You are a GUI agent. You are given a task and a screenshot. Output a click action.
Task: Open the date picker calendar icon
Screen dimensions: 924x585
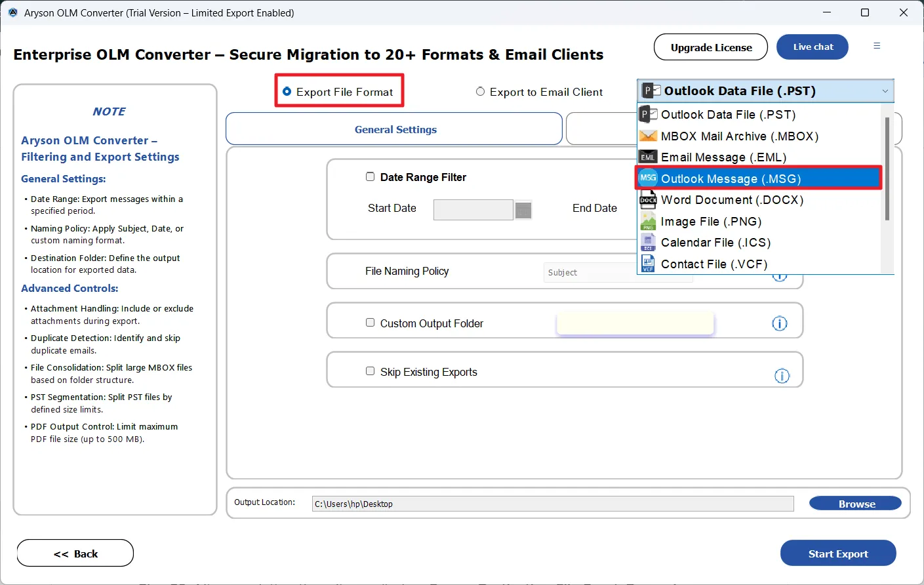(x=523, y=210)
